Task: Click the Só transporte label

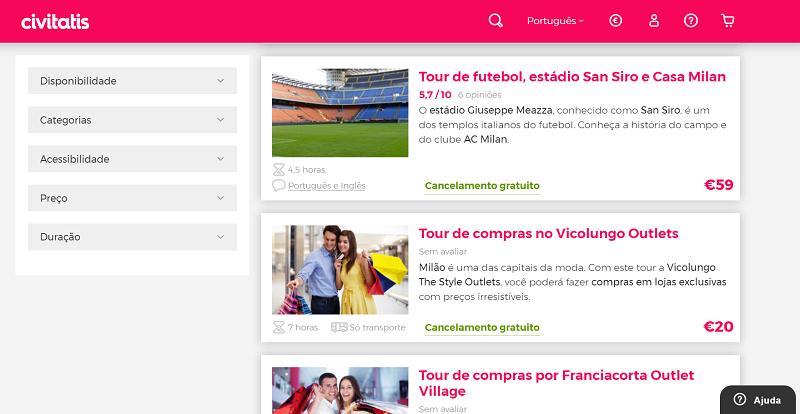Action: pyautogui.click(x=378, y=327)
